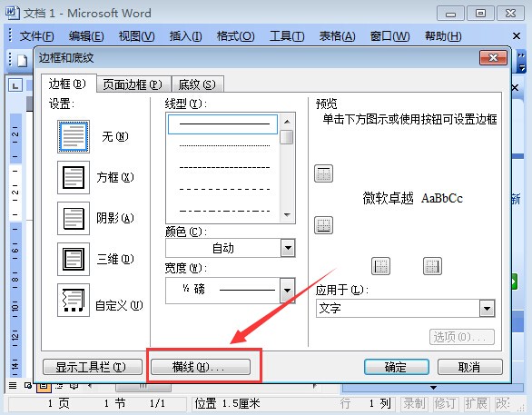This screenshot has width=532, height=415.
Task: Open the 格式 menu in menu bar
Action: click(235, 36)
